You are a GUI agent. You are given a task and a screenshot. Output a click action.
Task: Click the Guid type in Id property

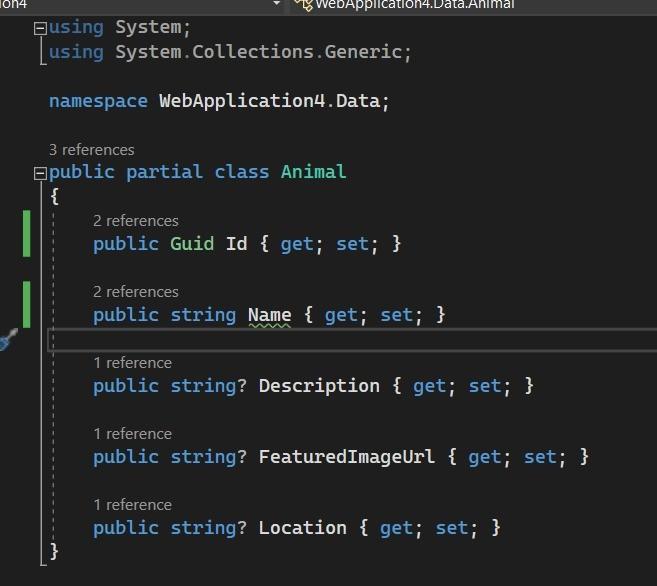192,244
